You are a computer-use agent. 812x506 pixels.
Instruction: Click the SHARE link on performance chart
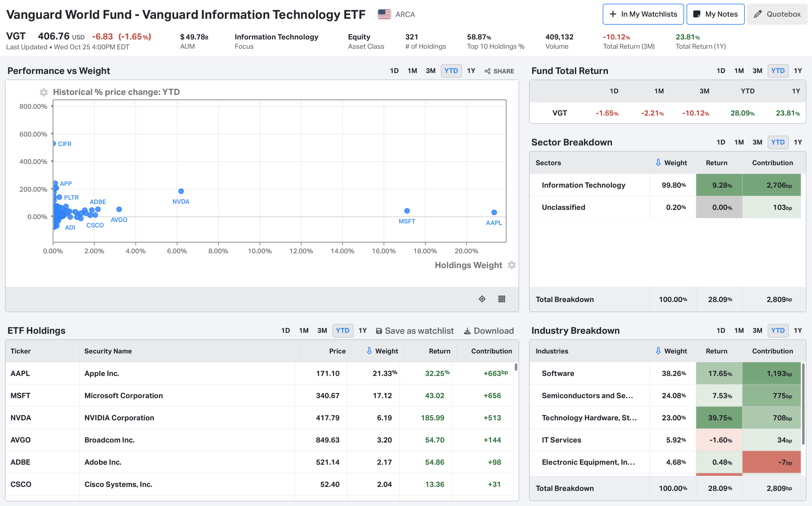(x=499, y=71)
